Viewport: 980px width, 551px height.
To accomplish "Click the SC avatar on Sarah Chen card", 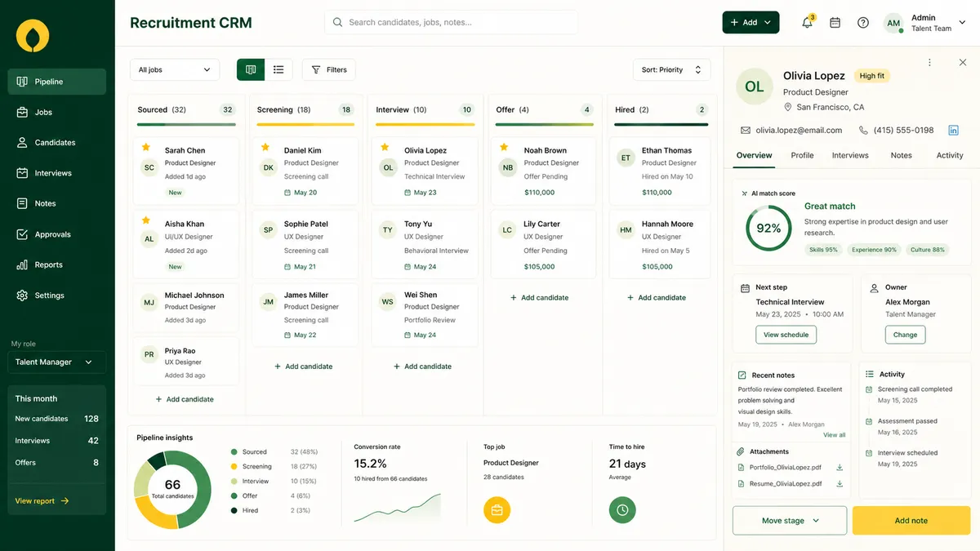I will 149,167.
